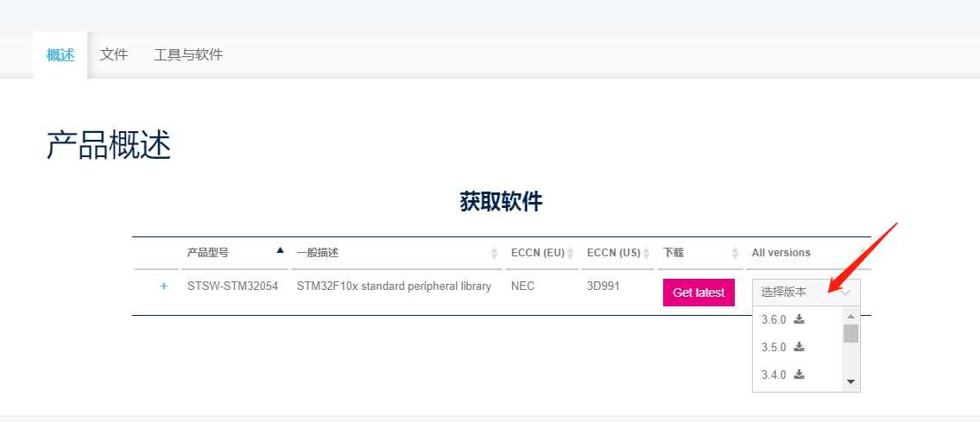Sort the All versions column
Image resolution: width=980 pixels, height=422 pixels.
(x=863, y=253)
